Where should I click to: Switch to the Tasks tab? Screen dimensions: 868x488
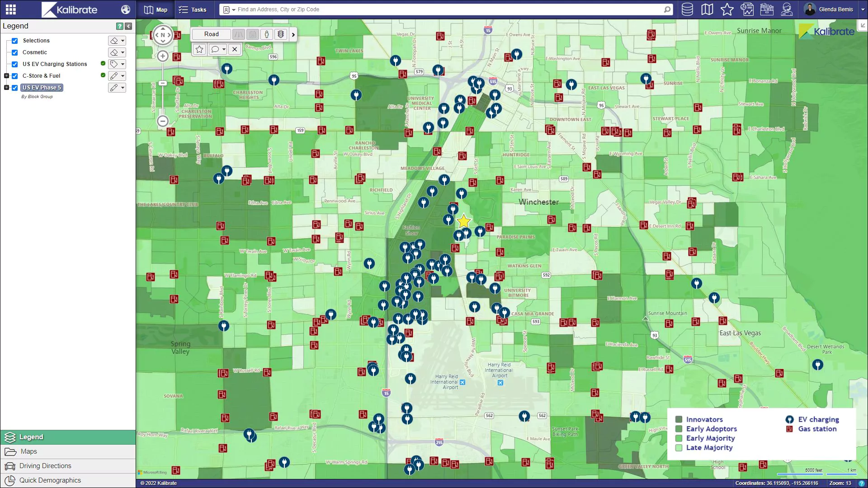coord(193,9)
